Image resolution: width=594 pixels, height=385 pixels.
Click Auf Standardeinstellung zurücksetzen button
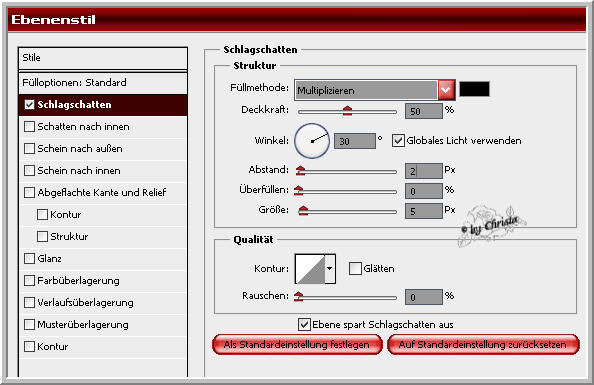(483, 344)
